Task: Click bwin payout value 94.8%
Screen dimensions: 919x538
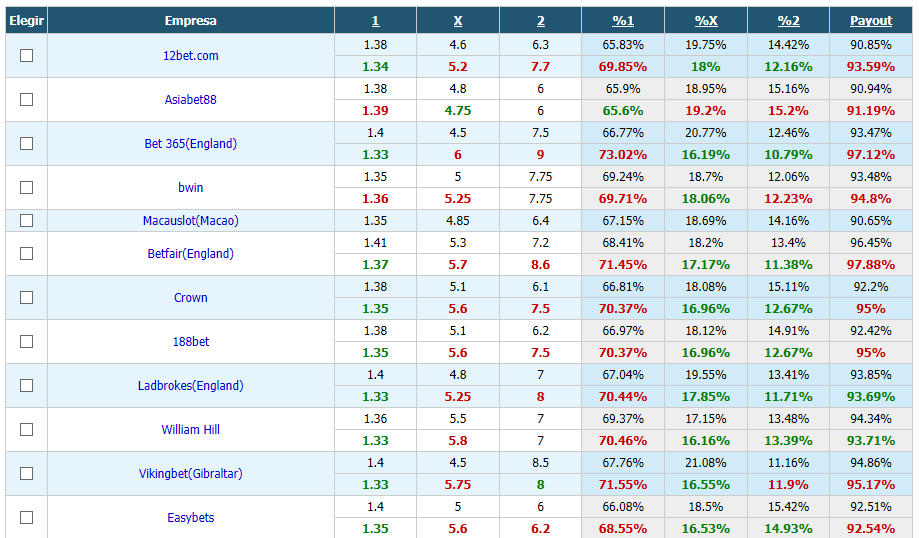Action: [871, 199]
